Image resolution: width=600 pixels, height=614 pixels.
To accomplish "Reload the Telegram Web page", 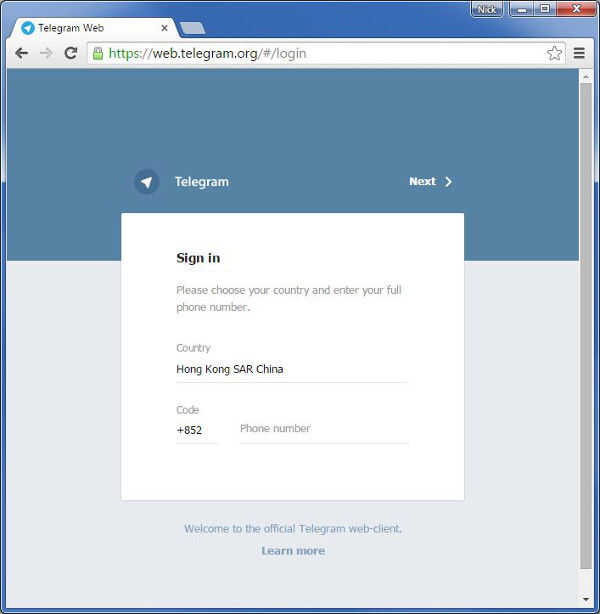I will (x=70, y=53).
